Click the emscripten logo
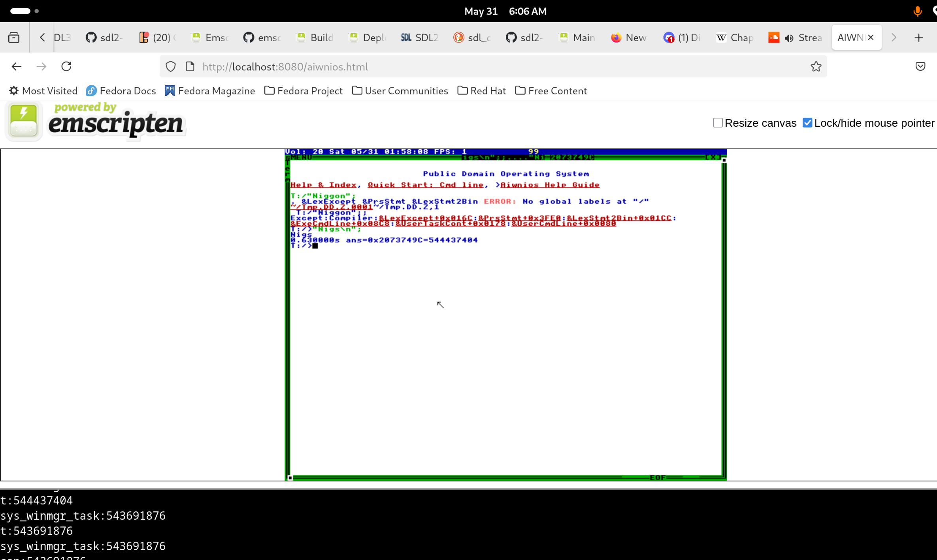 tap(96, 121)
